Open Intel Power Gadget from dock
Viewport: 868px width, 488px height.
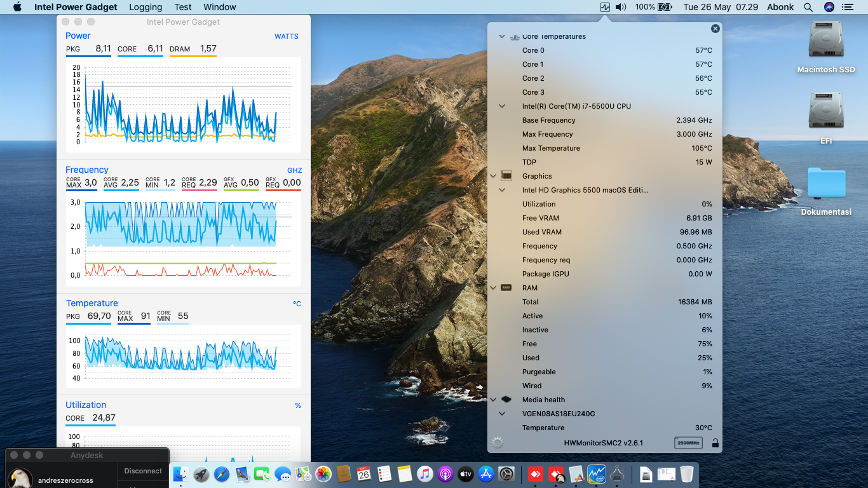click(x=597, y=474)
